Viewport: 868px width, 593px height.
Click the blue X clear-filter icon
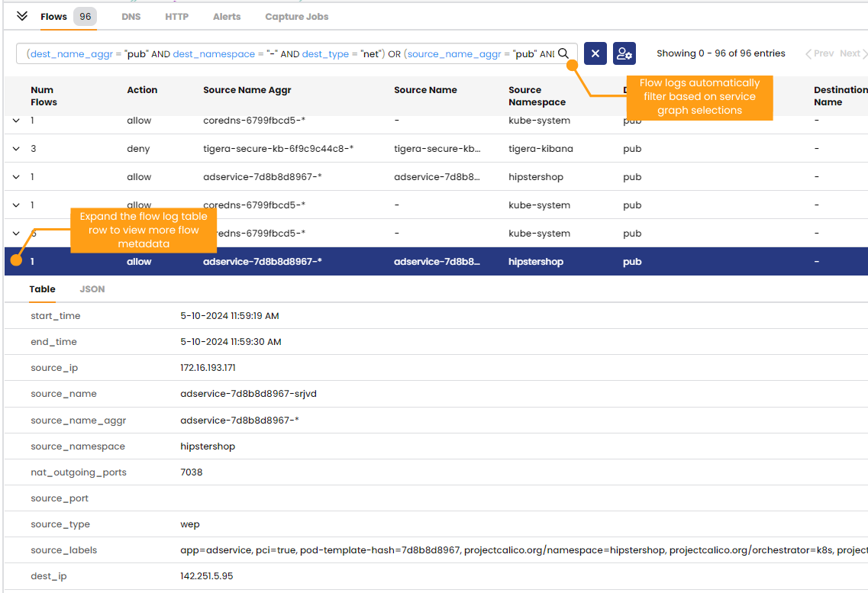[x=595, y=53]
